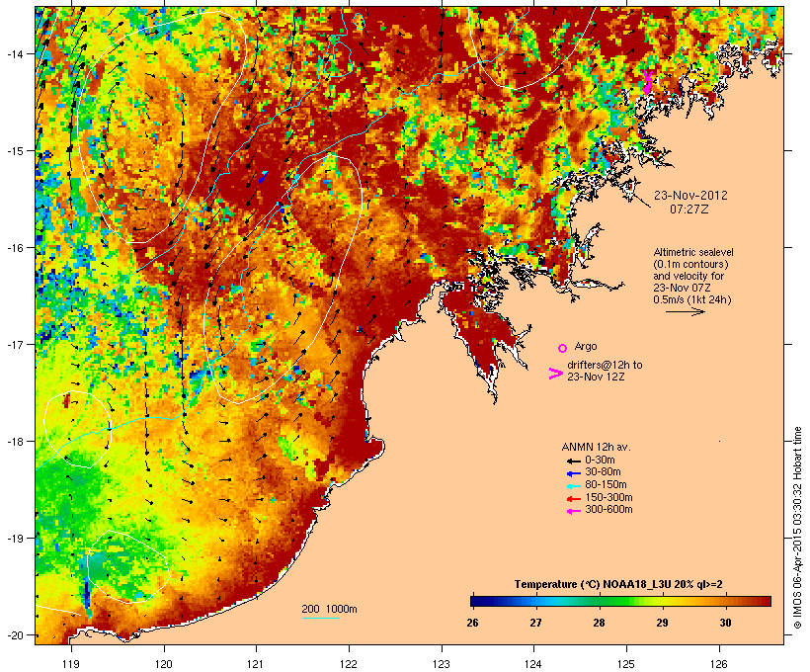Image resolution: width=810 pixels, height=672 pixels.
Task: Click the 'Altimetric sealevel' text
Action: (693, 252)
